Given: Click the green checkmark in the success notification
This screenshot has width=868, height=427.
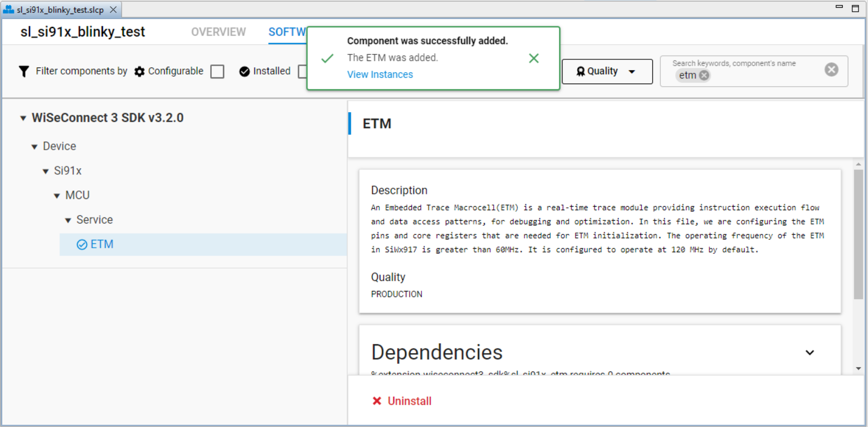Looking at the screenshot, I should [x=327, y=58].
